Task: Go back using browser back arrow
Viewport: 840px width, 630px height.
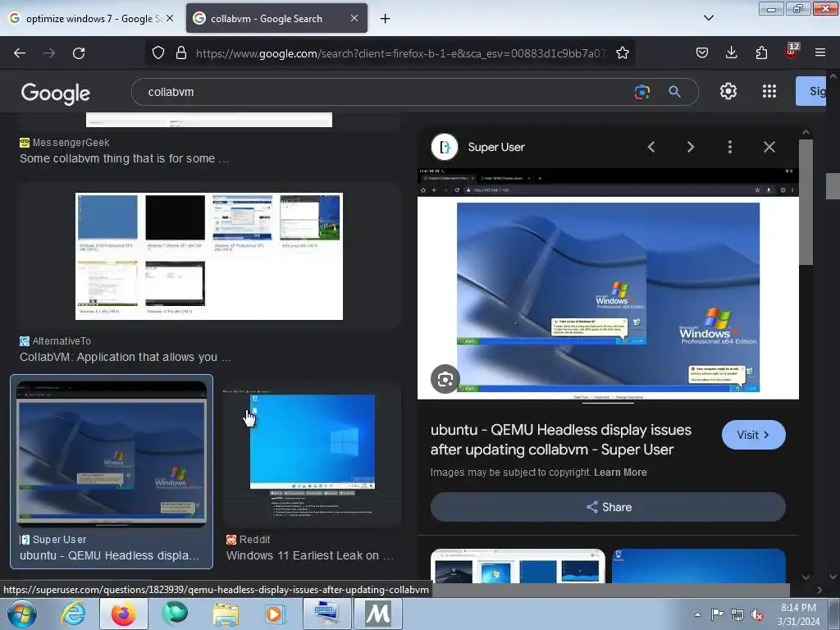Action: (20, 53)
